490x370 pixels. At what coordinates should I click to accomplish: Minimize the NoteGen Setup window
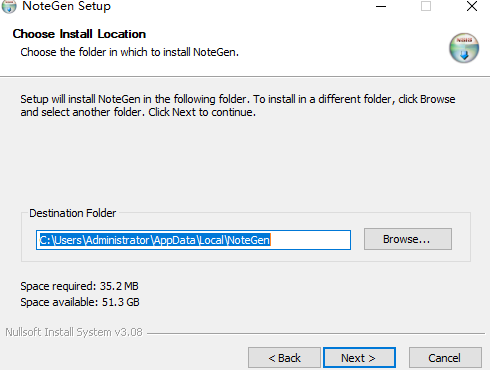(x=381, y=6)
